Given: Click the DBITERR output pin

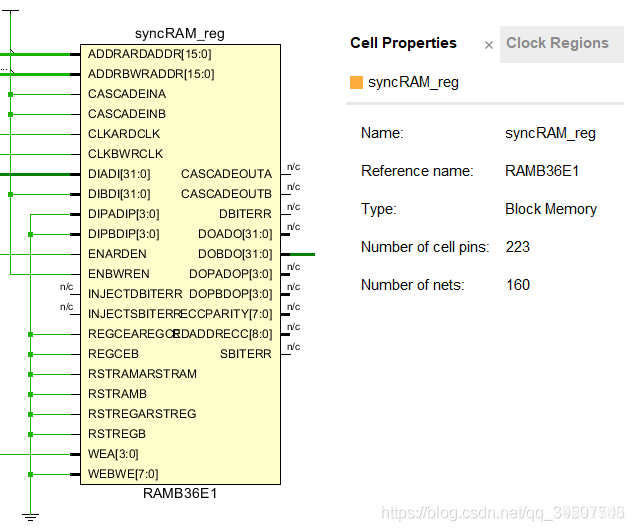Looking at the screenshot, I should [245, 214].
